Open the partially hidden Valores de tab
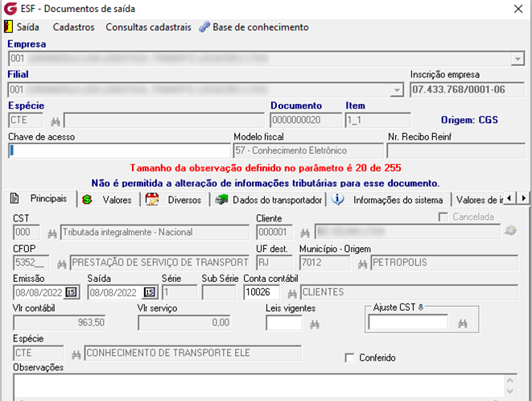 tap(480, 200)
